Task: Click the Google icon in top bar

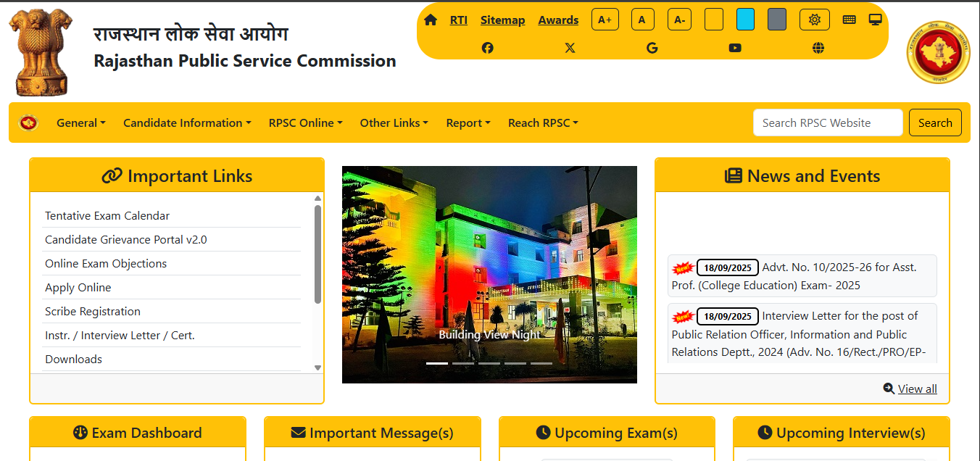Action: click(x=652, y=48)
